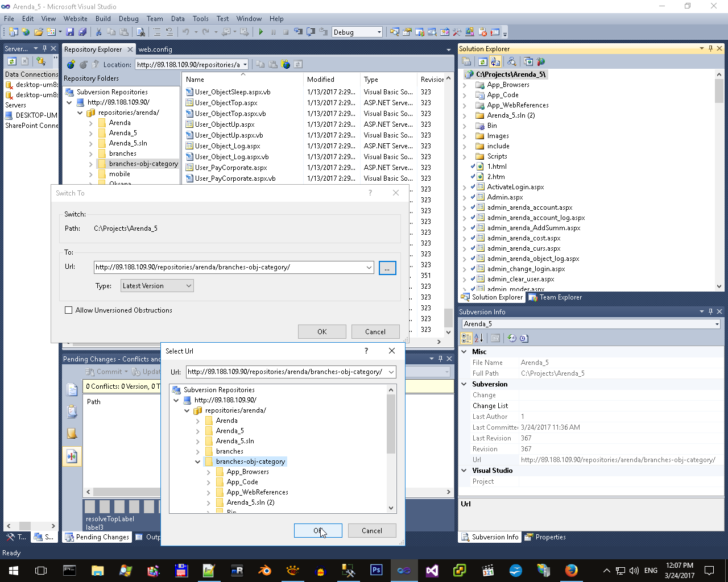The height and width of the screenshot is (582, 728).
Task: Click the Change List property row
Action: pyautogui.click(x=591, y=406)
